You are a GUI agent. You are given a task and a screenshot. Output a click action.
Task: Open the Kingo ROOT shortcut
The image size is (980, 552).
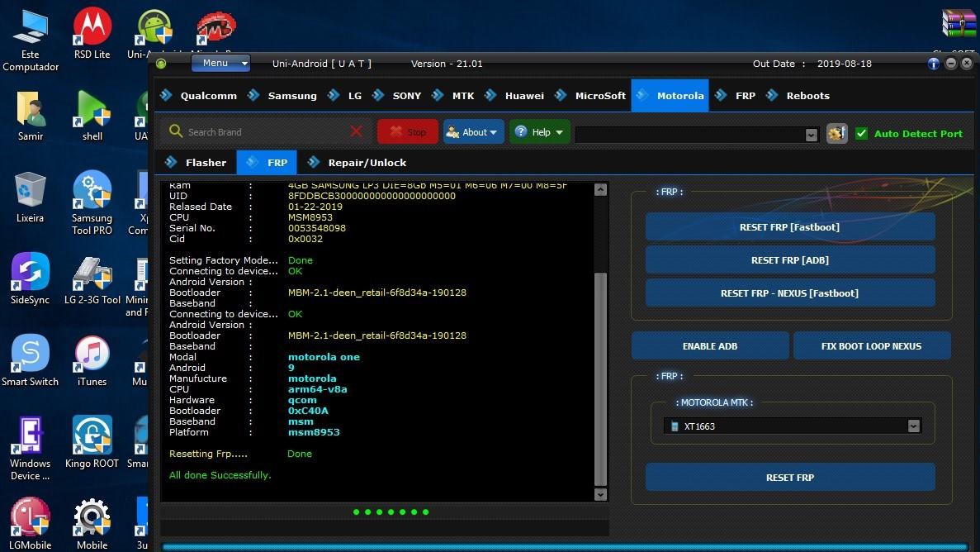[92, 442]
